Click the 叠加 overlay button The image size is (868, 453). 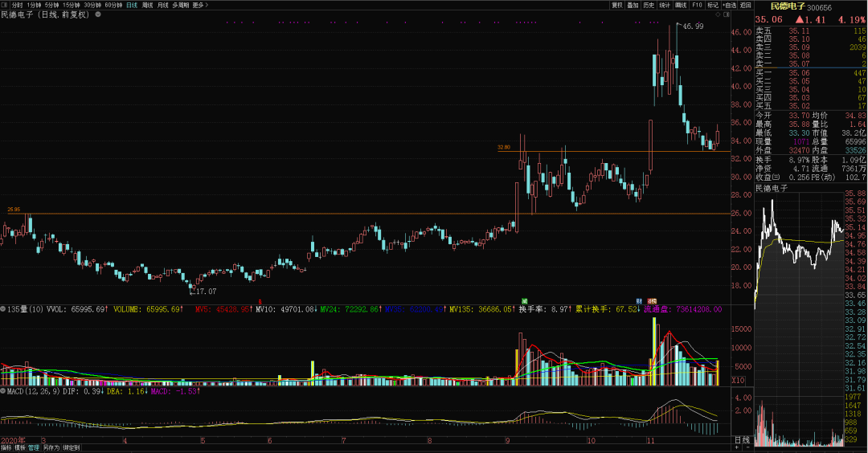[x=633, y=5]
